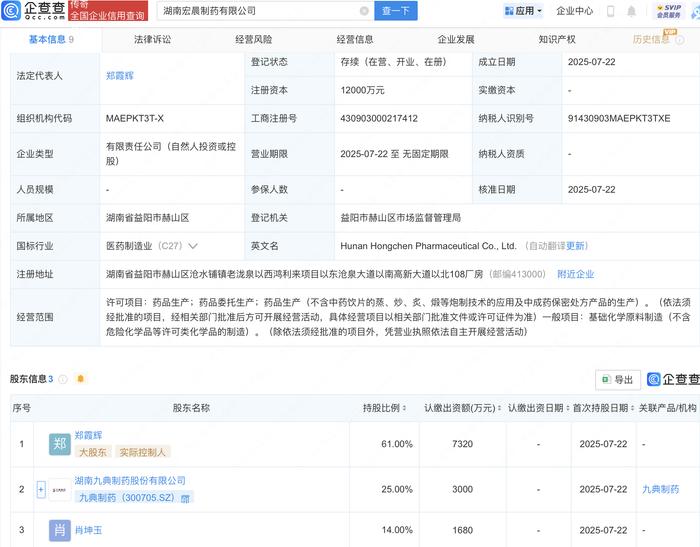Open shareholder 郑霞辉 link in table
The image size is (700, 547).
[88, 435]
